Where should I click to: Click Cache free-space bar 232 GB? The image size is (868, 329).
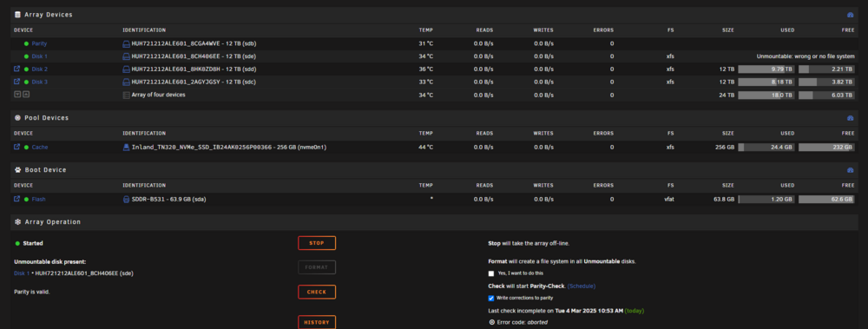coord(826,148)
